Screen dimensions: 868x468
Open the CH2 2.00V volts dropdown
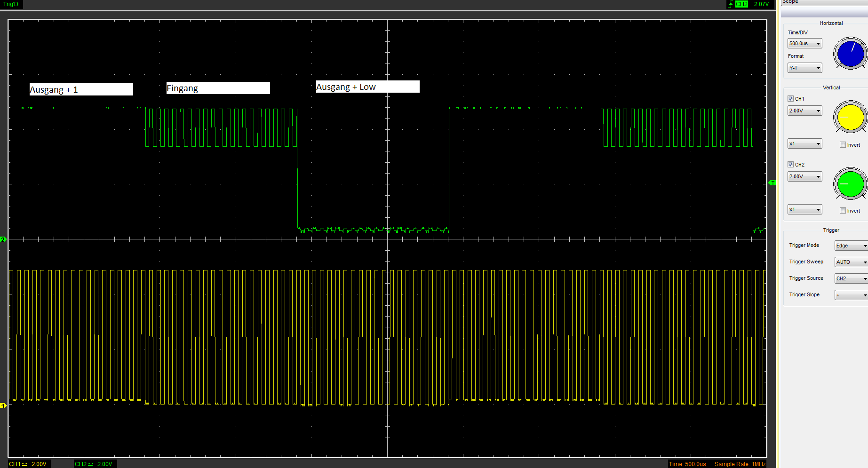[805, 176]
